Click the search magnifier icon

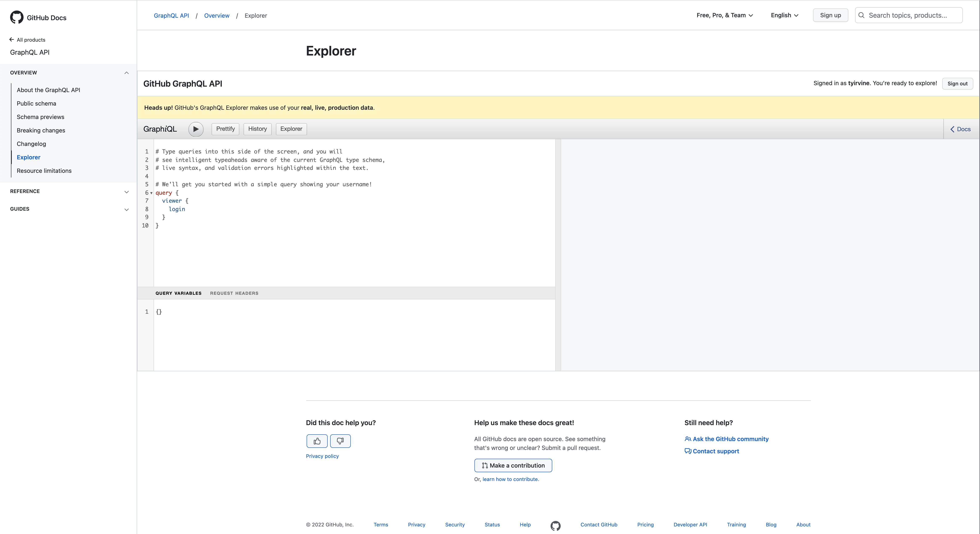[861, 15]
